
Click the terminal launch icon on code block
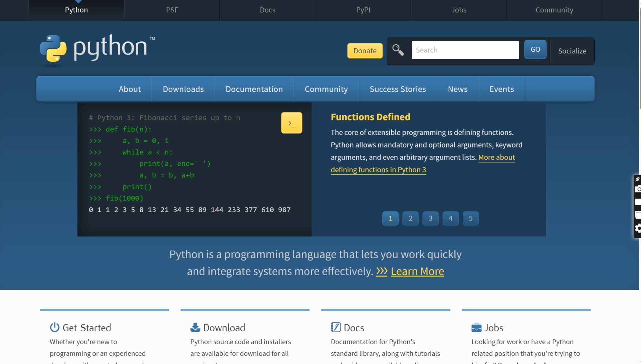coord(291,123)
